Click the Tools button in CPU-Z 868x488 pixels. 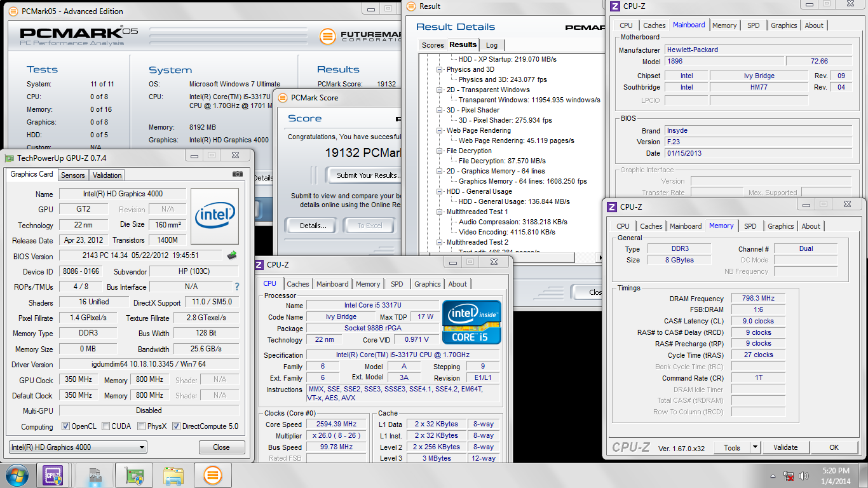point(732,447)
